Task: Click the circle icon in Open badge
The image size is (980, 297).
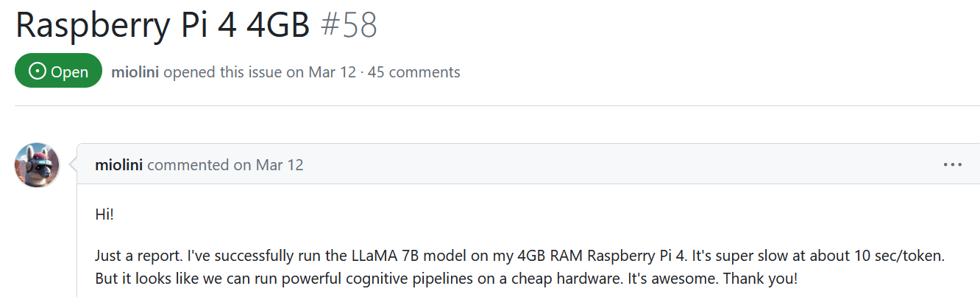Action: (x=37, y=71)
